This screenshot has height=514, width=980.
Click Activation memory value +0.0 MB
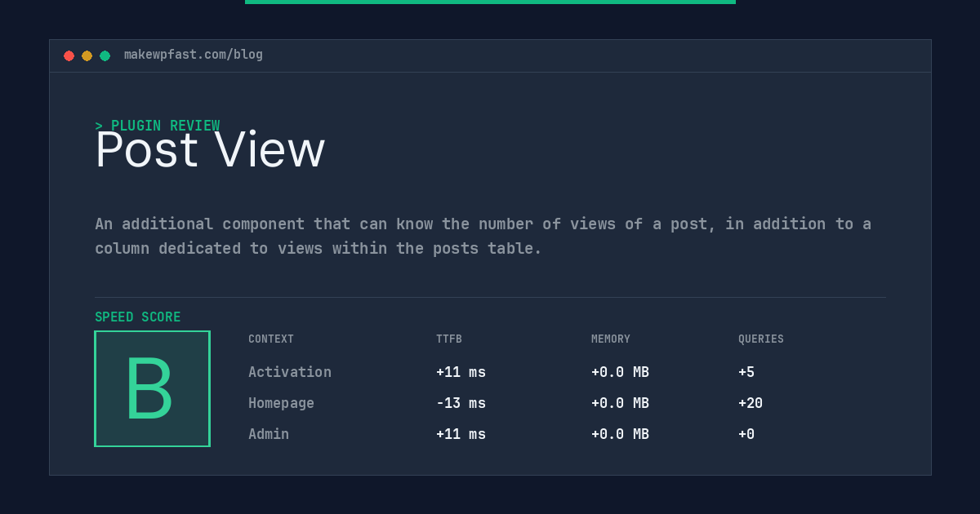[620, 372]
